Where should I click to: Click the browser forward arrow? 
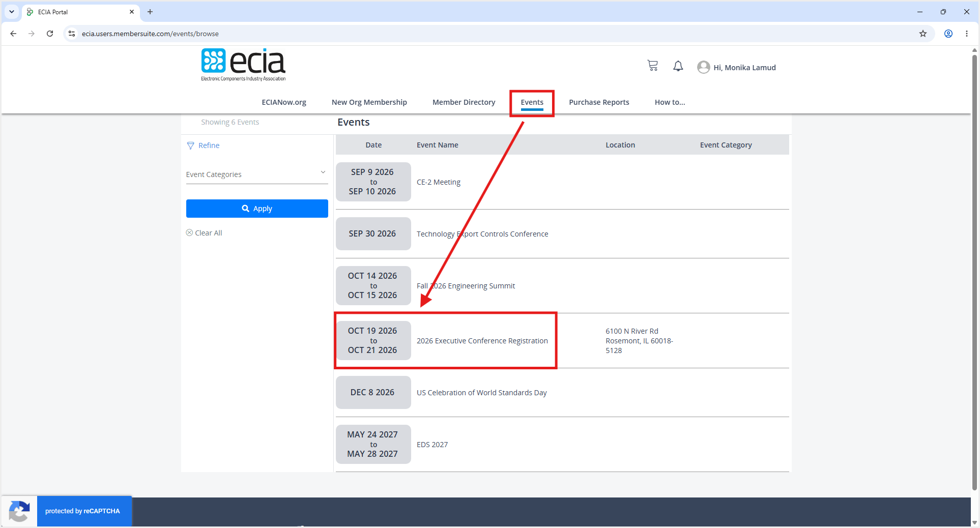[x=32, y=34]
